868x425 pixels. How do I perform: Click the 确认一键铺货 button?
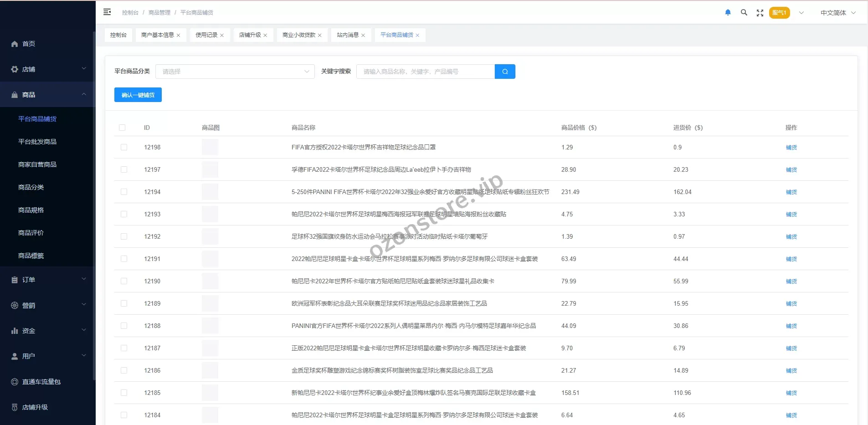[138, 95]
